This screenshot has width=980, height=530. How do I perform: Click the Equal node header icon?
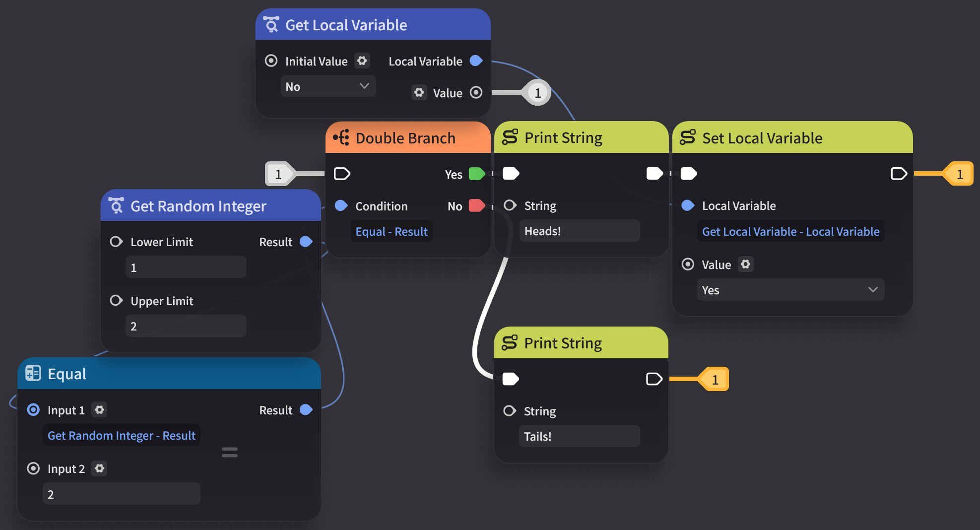point(33,373)
